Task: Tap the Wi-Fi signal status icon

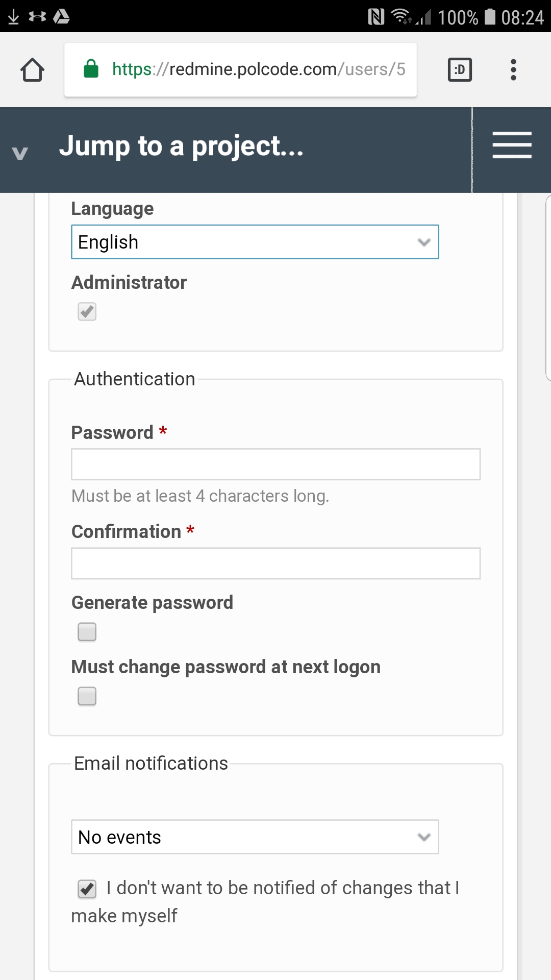Action: [402, 17]
